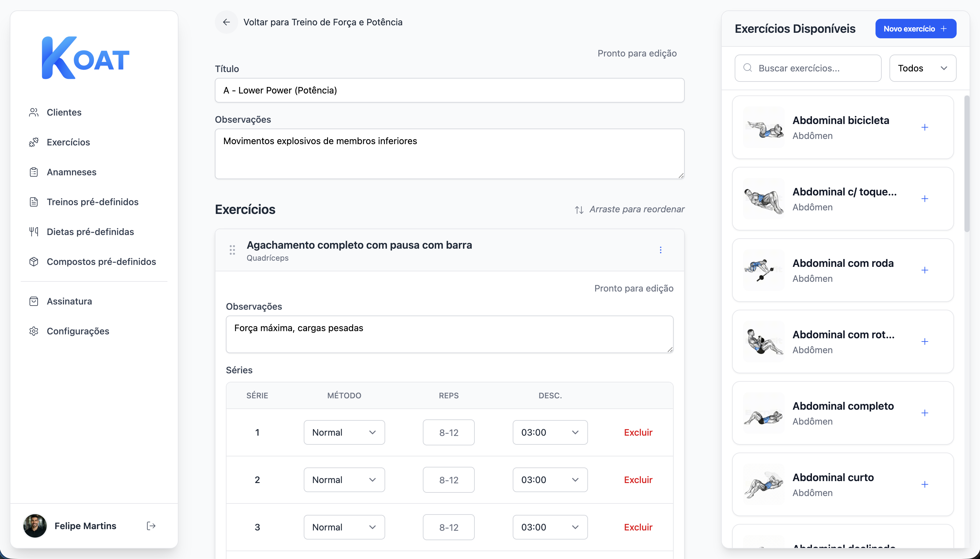
Task: Click the back arrow to return to the workout
Action: pos(227,22)
